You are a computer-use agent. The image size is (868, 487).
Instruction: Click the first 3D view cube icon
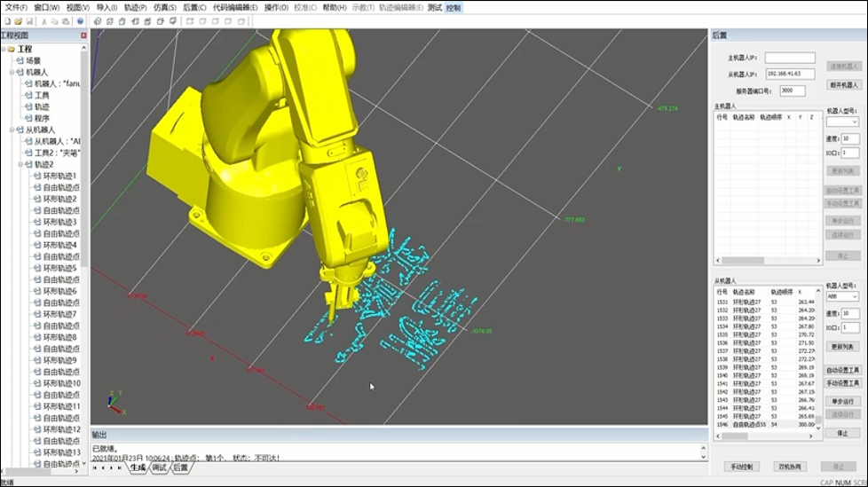coord(98,20)
